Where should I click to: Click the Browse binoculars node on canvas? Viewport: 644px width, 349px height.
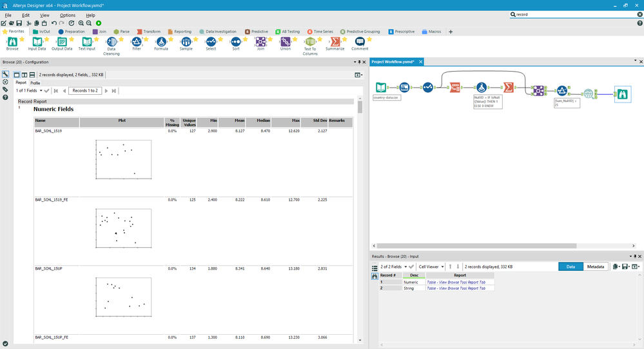(623, 94)
